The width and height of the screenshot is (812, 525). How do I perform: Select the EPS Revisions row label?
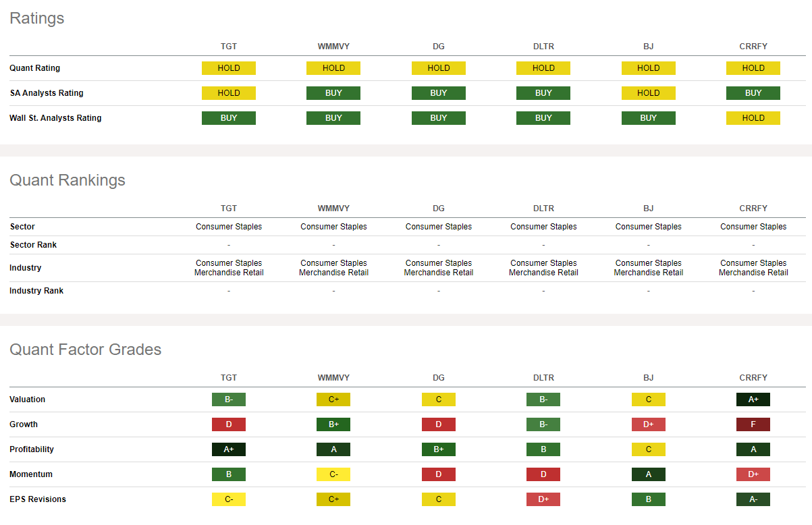[x=38, y=499]
